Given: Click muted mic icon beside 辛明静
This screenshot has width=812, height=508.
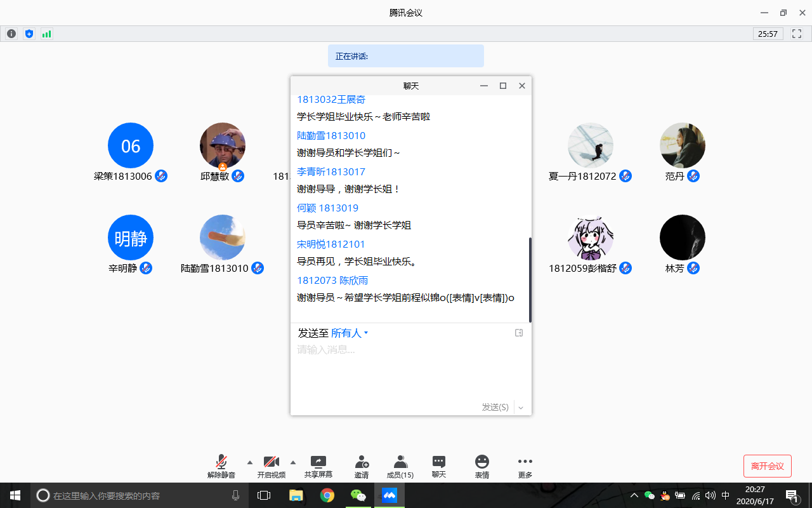Looking at the screenshot, I should coord(146,268).
